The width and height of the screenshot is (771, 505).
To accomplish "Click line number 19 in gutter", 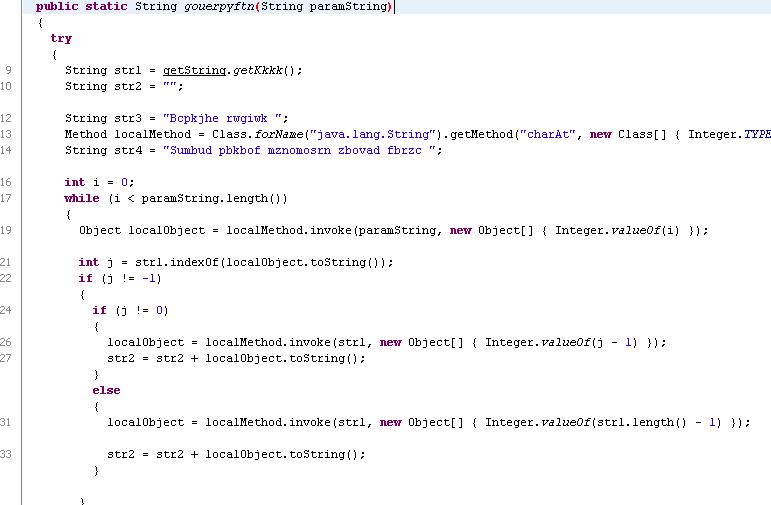I will [6, 230].
